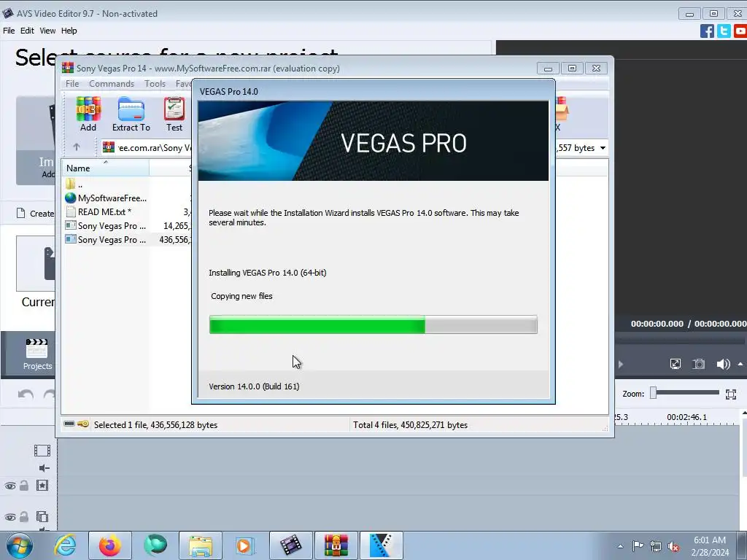Switch to AVS Video Editor taskbar icon

291,545
